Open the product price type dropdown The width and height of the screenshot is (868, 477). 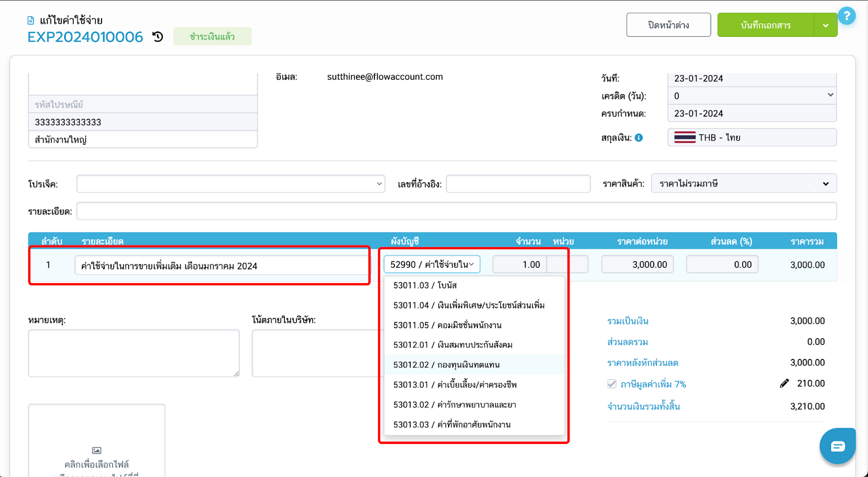pyautogui.click(x=743, y=184)
